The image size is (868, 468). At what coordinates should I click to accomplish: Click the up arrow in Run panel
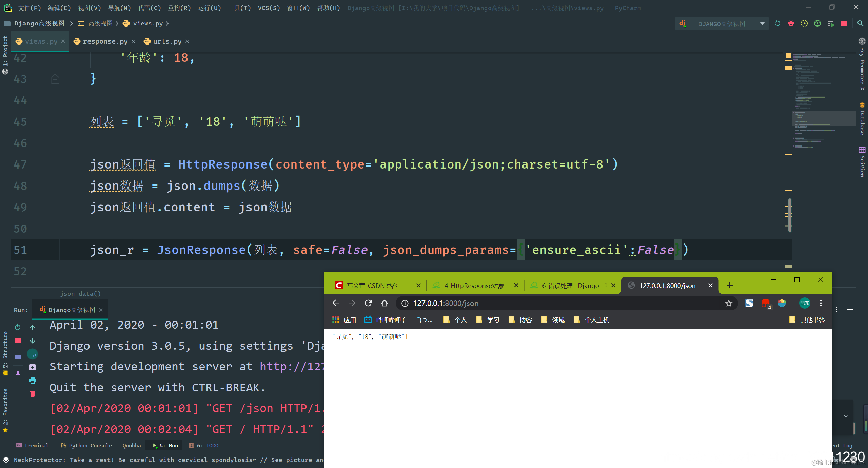click(33, 327)
